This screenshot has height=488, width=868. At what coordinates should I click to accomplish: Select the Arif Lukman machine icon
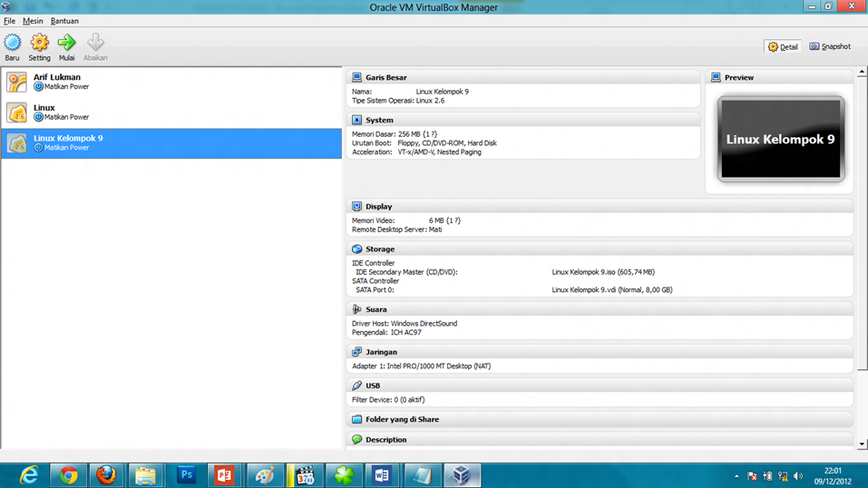click(x=16, y=82)
